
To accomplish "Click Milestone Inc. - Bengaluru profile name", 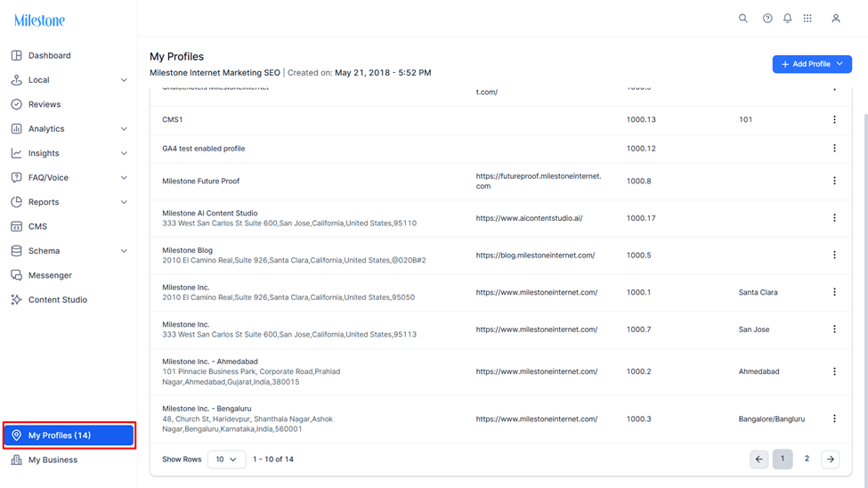I will [x=207, y=409].
